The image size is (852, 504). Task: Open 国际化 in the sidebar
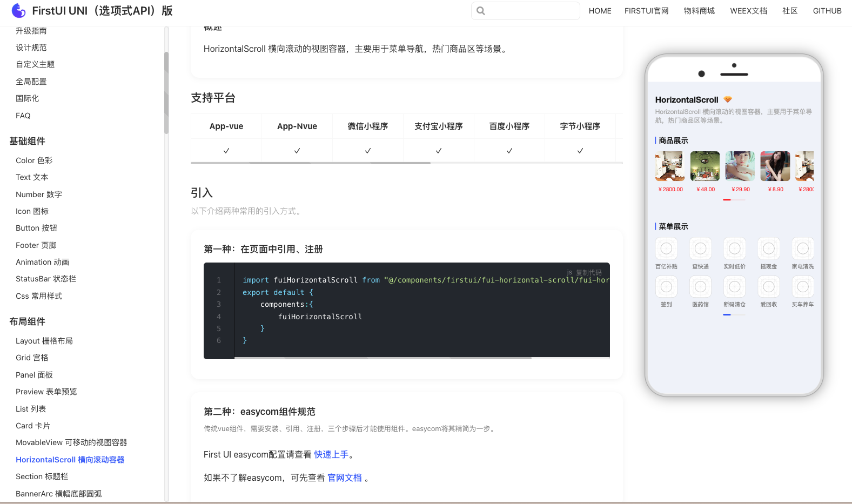(28, 98)
